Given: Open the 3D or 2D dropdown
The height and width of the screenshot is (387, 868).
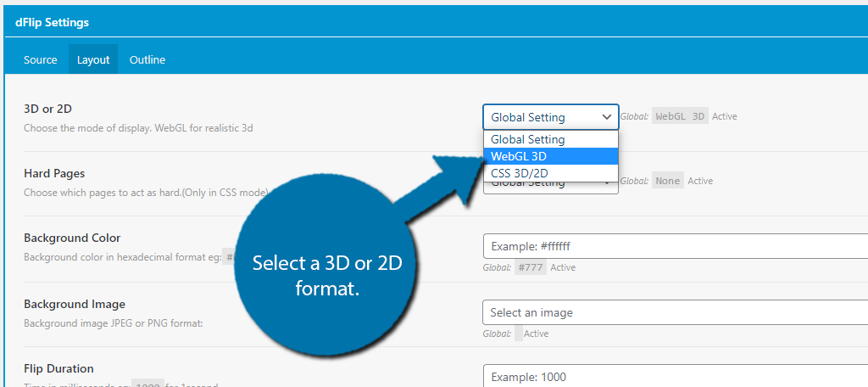Looking at the screenshot, I should [x=551, y=117].
